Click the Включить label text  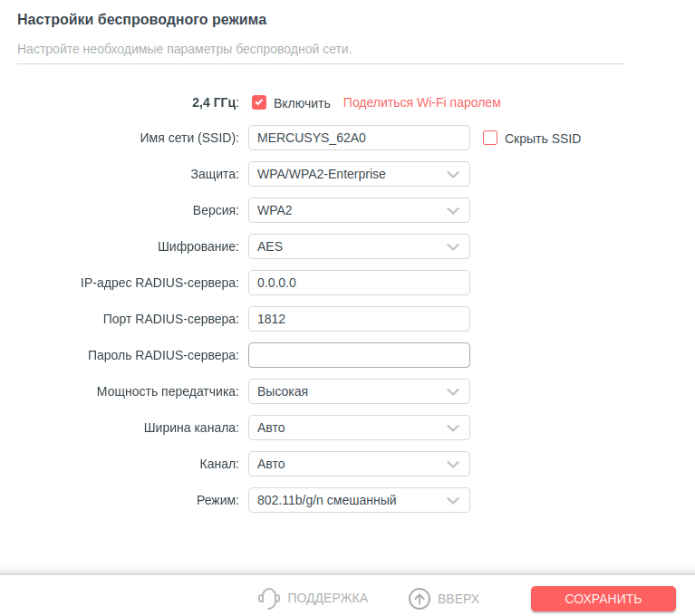tap(302, 103)
